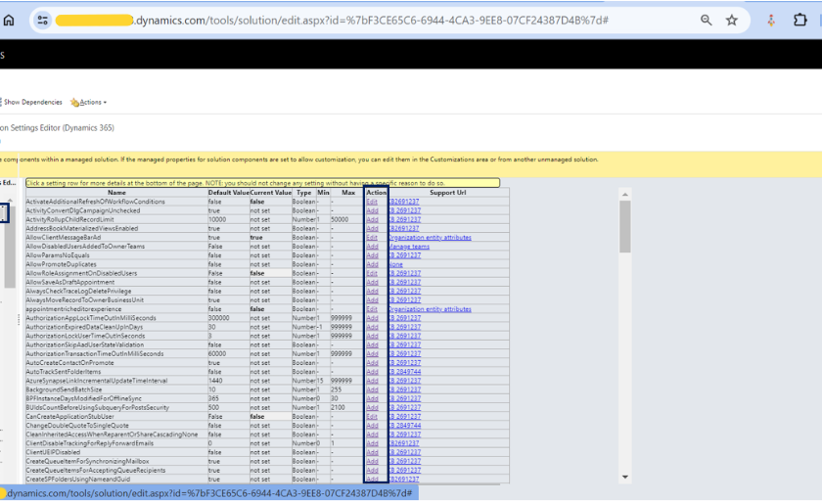Click the address bar URL field
Image resolution: width=822 pixels, height=504 pixels.
(372, 20)
